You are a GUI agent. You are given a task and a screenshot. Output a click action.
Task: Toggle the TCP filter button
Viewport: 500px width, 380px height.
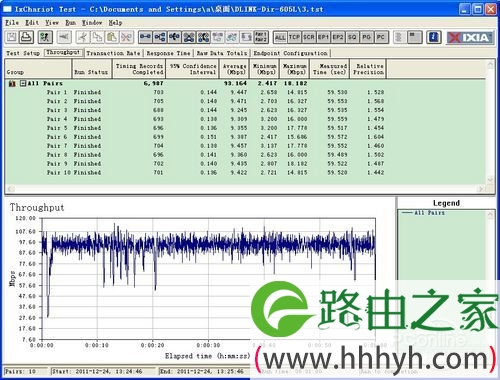[x=294, y=37]
